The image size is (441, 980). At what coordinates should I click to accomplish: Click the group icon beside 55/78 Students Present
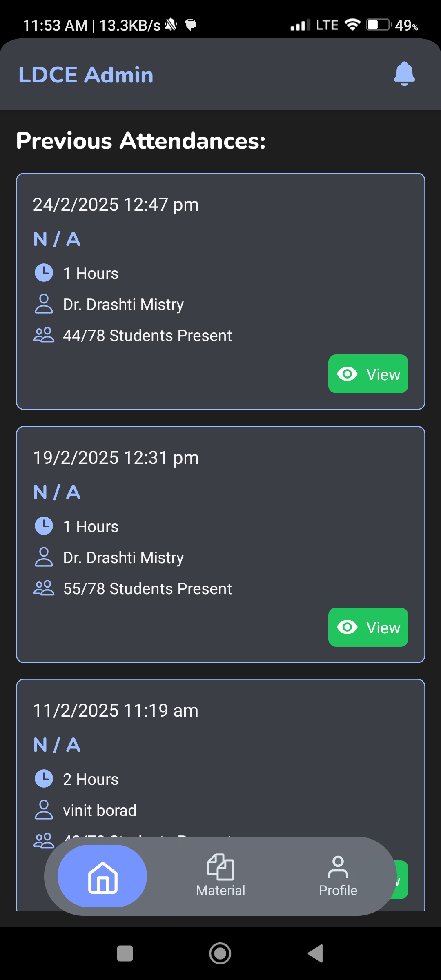44,588
